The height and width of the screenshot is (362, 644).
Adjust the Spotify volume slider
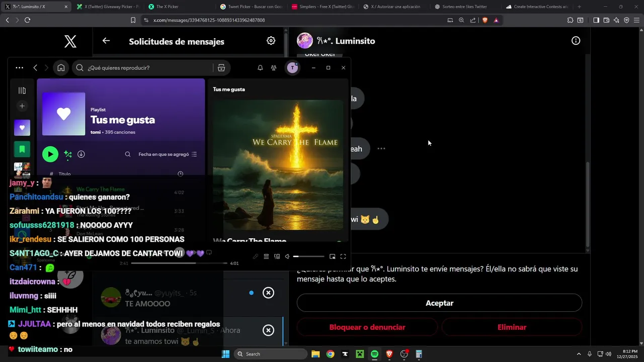click(308, 256)
